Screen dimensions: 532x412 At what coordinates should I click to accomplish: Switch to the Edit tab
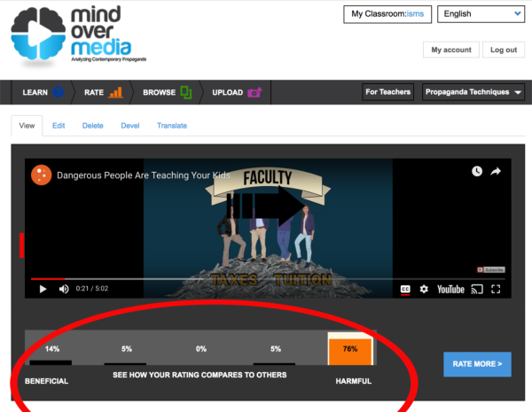[x=59, y=126]
